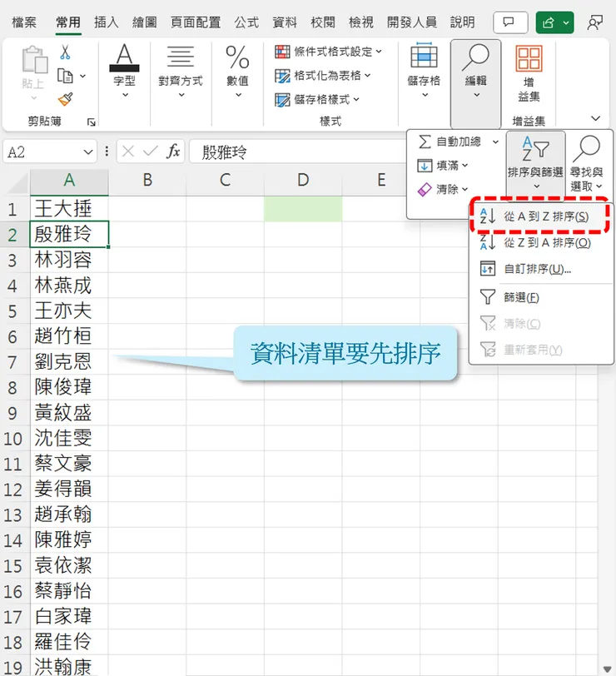Viewport: 616px width, 676px height.
Task: Switch to the 插入 Insert tab
Action: [x=106, y=22]
